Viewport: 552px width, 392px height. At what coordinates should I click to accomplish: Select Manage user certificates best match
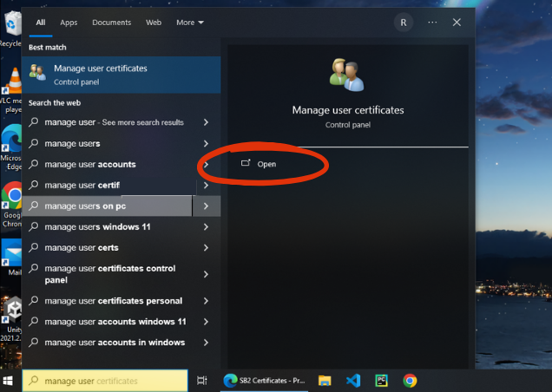click(x=122, y=75)
